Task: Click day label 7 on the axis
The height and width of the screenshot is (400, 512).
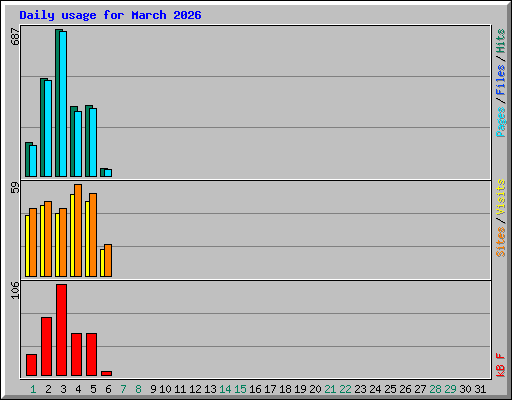Action: tap(123, 389)
